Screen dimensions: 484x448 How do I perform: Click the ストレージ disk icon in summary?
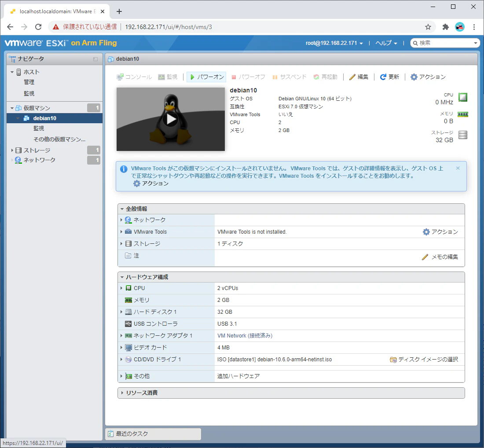tap(463, 135)
